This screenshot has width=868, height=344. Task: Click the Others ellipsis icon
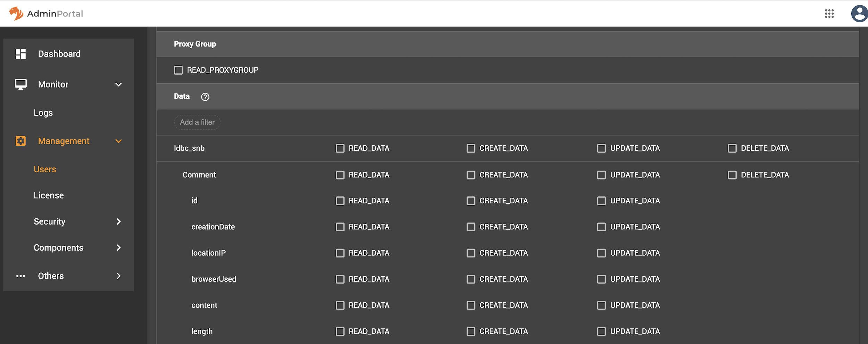pos(20,276)
